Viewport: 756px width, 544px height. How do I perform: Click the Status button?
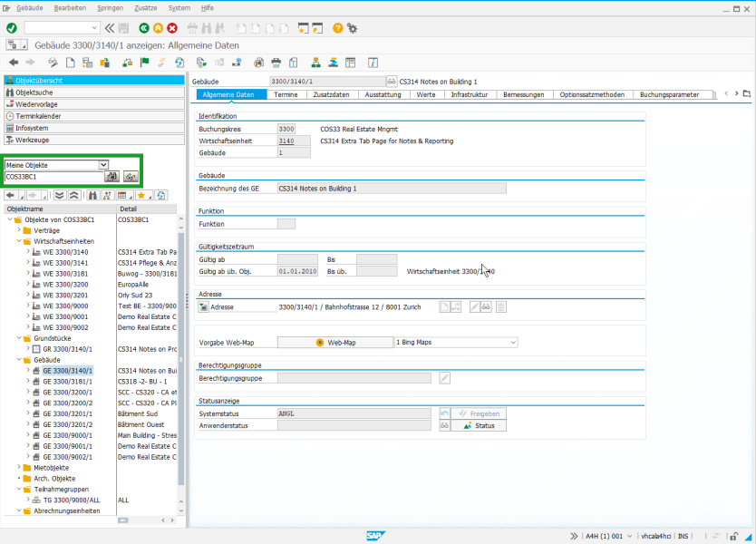pyautogui.click(x=479, y=426)
